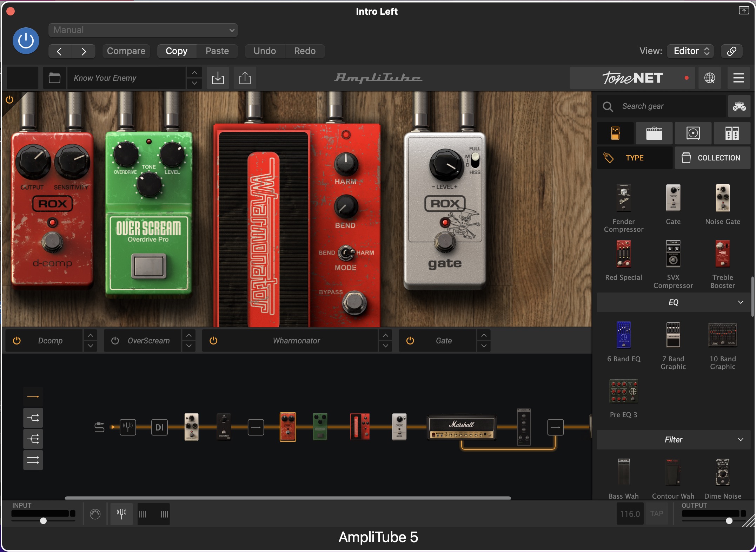The height and width of the screenshot is (552, 756).
Task: Click the Redo button
Action: 305,51
